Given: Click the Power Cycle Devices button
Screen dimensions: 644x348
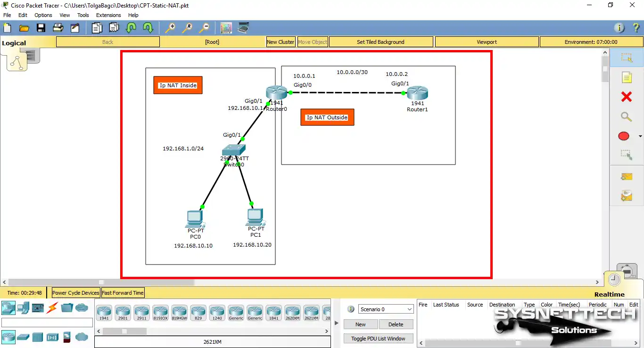Looking at the screenshot, I should click(75, 293).
